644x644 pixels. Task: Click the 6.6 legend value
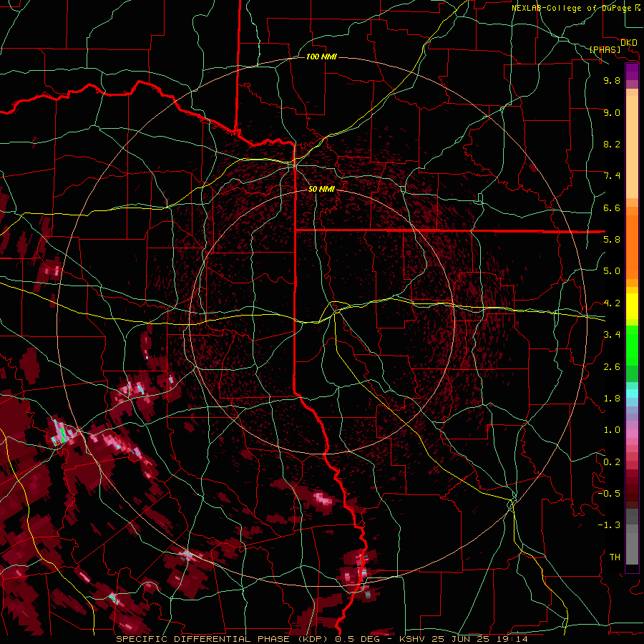612,208
